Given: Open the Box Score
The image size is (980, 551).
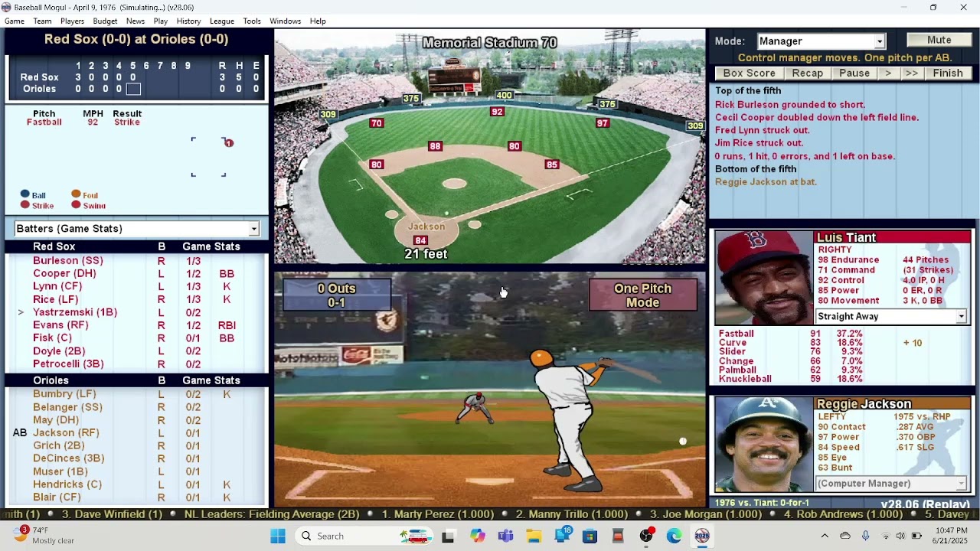Looking at the screenshot, I should 750,73.
